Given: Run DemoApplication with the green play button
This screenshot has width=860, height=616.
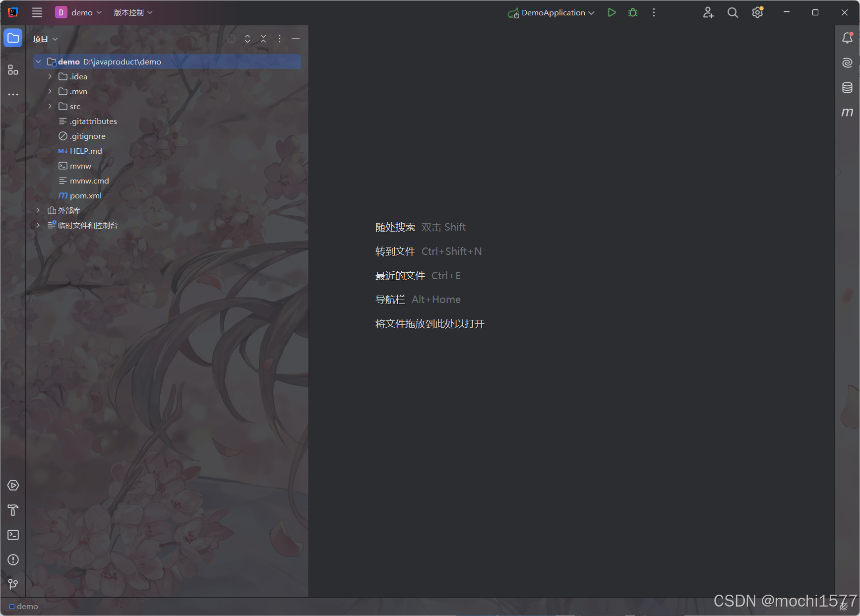Looking at the screenshot, I should (612, 12).
